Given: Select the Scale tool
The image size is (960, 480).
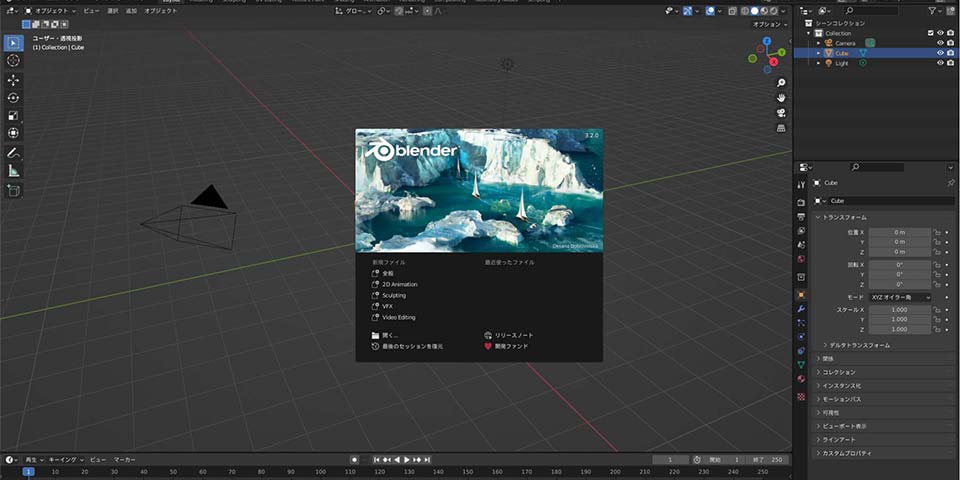Looking at the screenshot, I should coord(13,116).
